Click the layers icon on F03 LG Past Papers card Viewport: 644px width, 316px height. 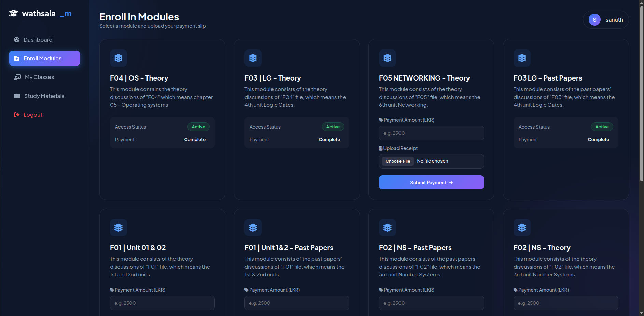point(522,58)
